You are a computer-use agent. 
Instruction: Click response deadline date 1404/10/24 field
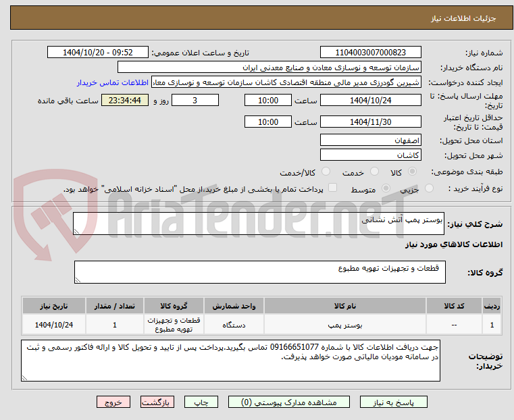coord(370,100)
